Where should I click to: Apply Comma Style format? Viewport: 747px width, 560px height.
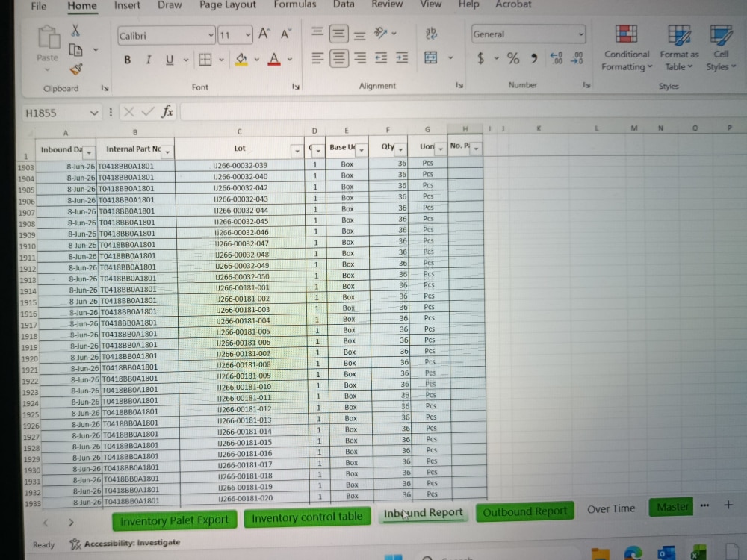[534, 58]
